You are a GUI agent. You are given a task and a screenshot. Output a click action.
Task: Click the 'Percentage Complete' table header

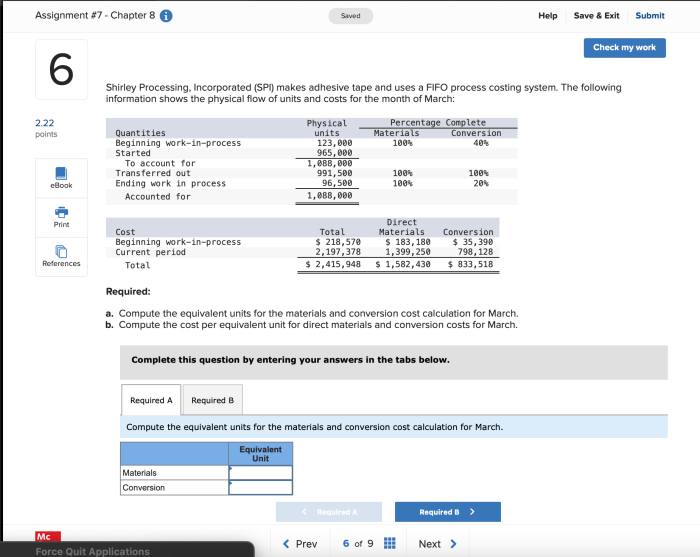[438, 122]
